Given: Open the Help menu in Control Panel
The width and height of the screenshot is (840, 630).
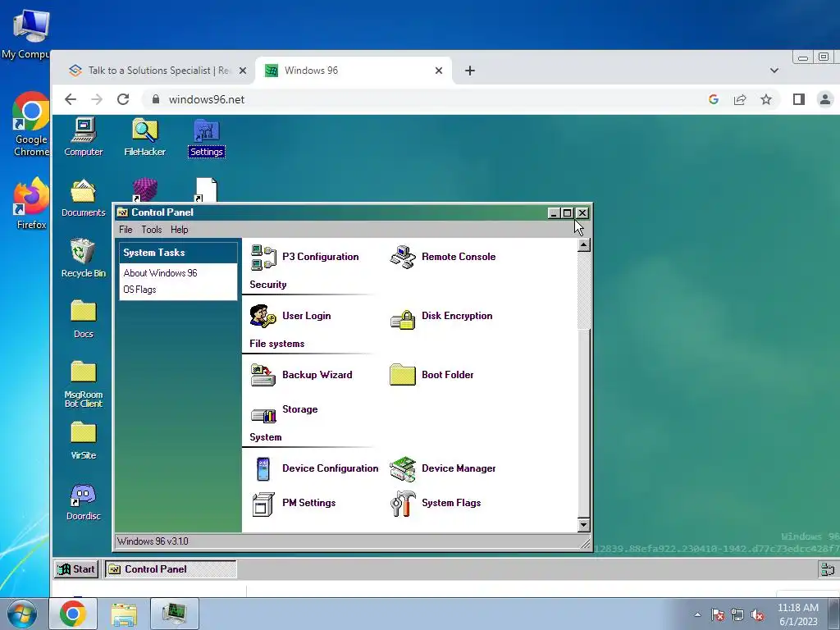Looking at the screenshot, I should [x=180, y=230].
